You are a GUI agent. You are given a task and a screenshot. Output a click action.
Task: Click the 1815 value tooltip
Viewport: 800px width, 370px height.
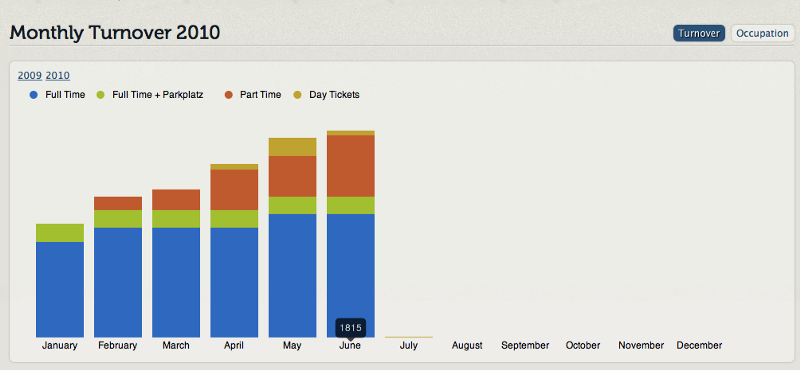pyautogui.click(x=351, y=328)
